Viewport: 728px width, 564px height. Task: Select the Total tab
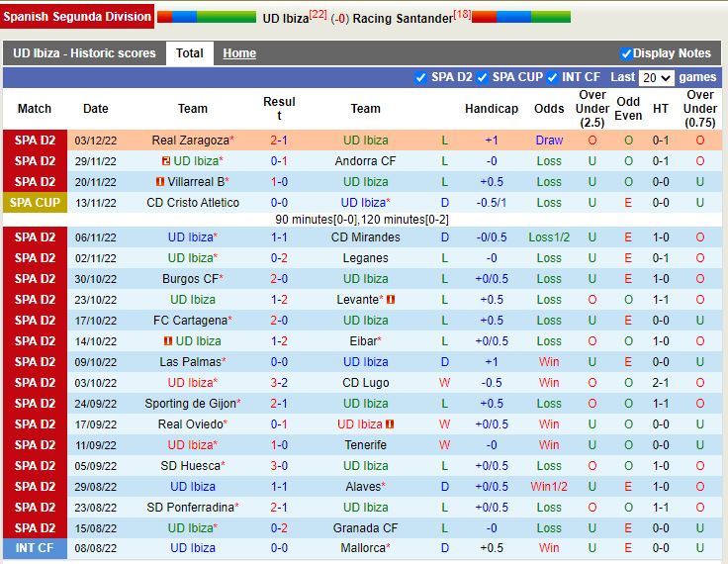coord(189,53)
